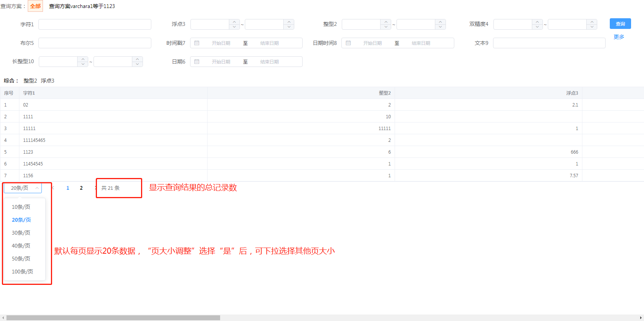The height and width of the screenshot is (321, 644).
Task: Click the down arrow on 整型2 start stepper
Action: (386, 27)
